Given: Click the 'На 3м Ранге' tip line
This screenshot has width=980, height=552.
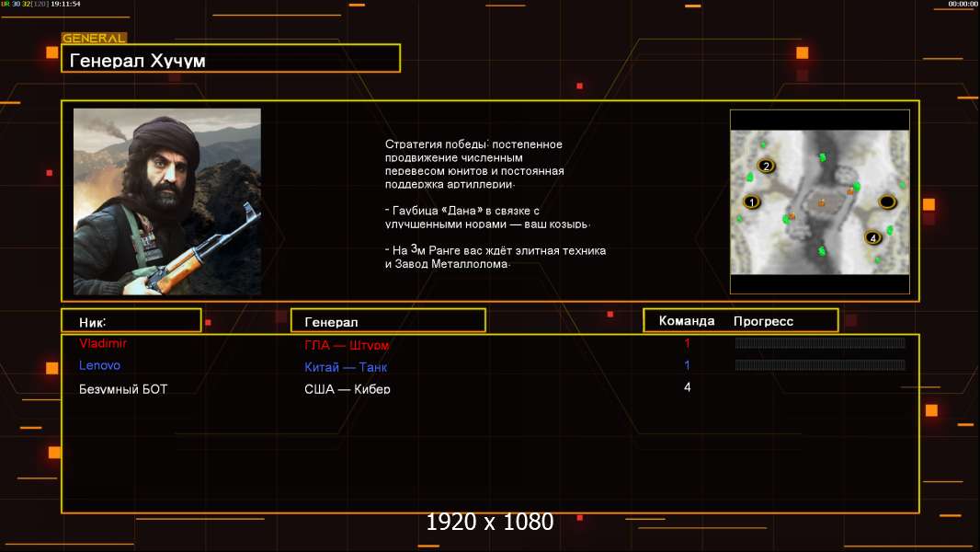Looking at the screenshot, I should pyautogui.click(x=495, y=257).
